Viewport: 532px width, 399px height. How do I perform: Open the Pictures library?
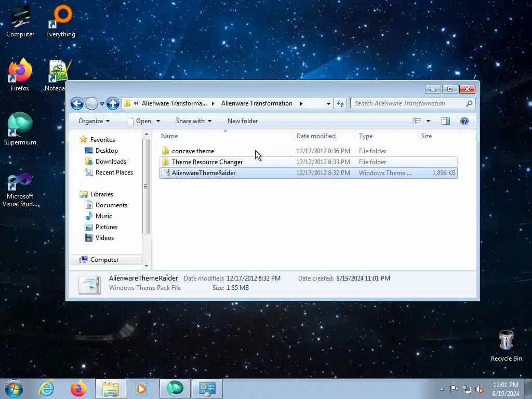tap(106, 227)
